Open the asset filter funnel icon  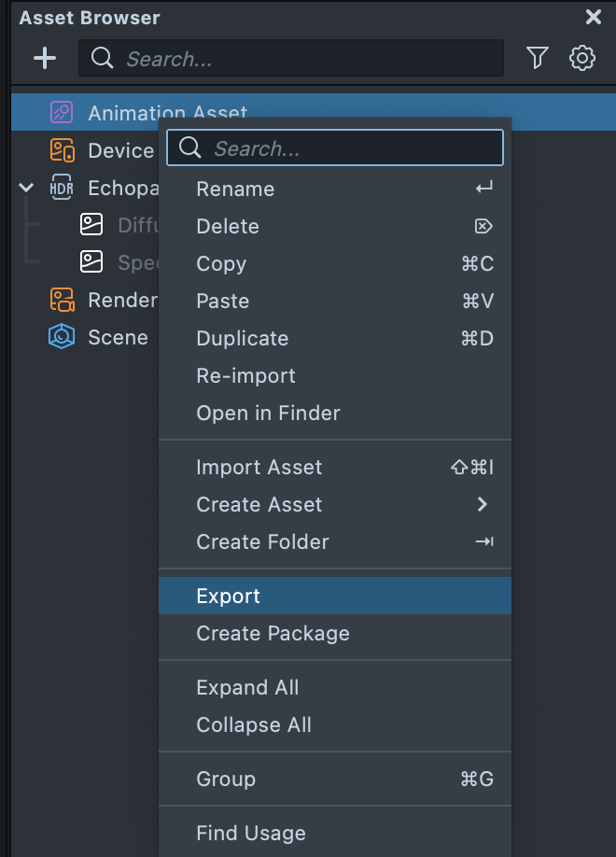pyautogui.click(x=537, y=59)
